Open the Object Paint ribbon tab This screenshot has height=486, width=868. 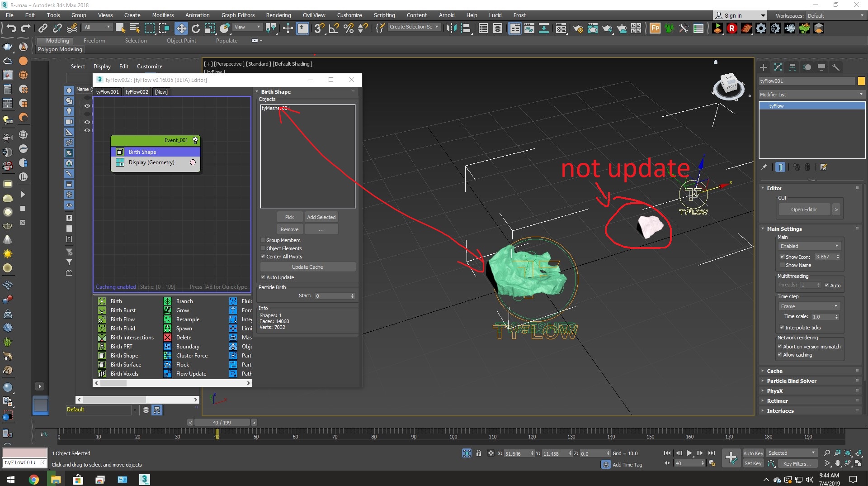(x=181, y=41)
